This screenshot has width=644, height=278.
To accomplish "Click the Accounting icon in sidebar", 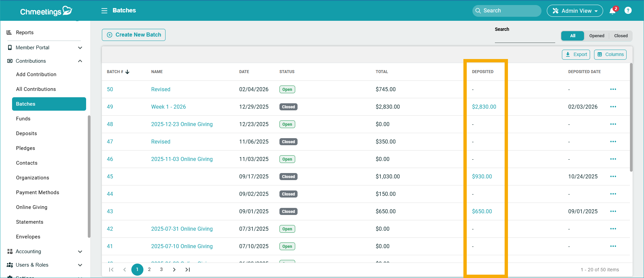I will click(10, 252).
